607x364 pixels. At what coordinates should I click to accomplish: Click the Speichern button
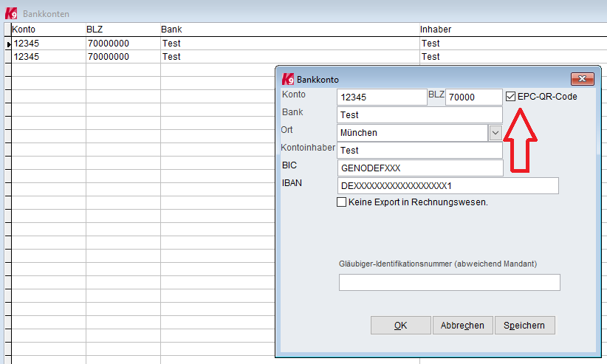tap(524, 326)
